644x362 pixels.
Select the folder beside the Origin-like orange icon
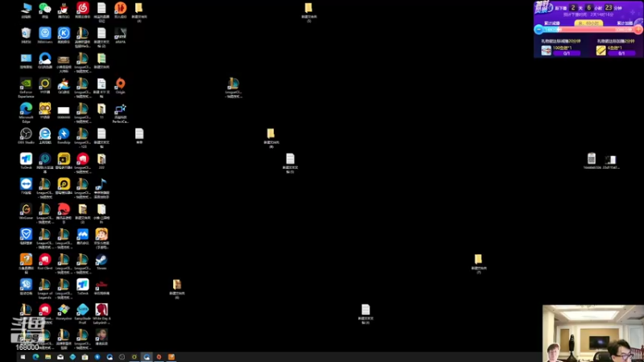click(x=138, y=12)
